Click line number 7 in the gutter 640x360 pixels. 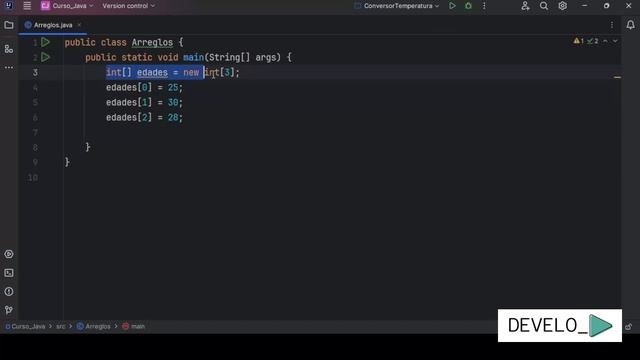click(35, 133)
